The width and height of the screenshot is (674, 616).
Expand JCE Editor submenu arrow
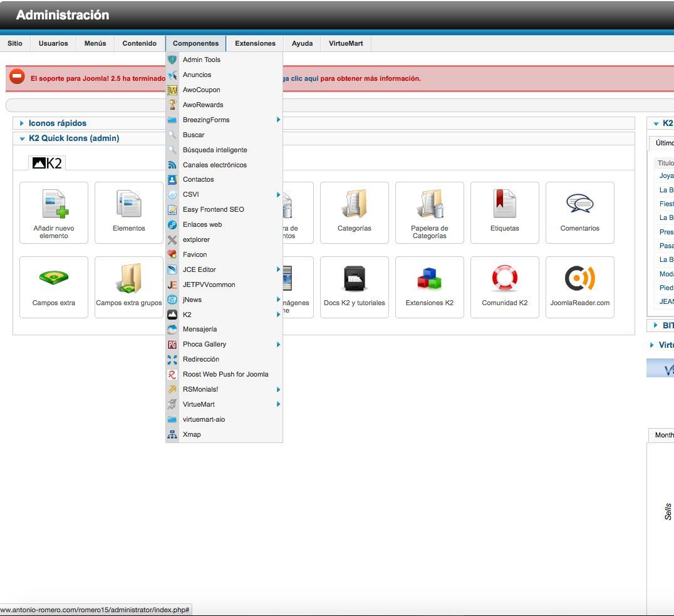(279, 269)
